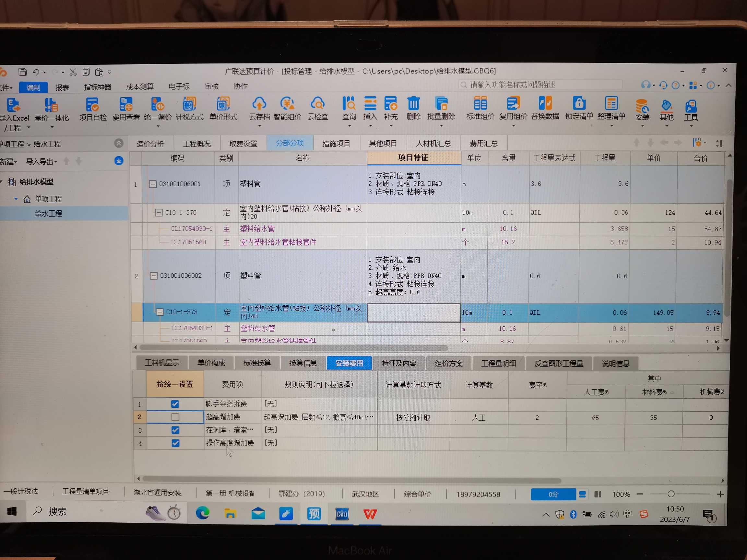Click the undo arrow icon

pyautogui.click(x=36, y=72)
